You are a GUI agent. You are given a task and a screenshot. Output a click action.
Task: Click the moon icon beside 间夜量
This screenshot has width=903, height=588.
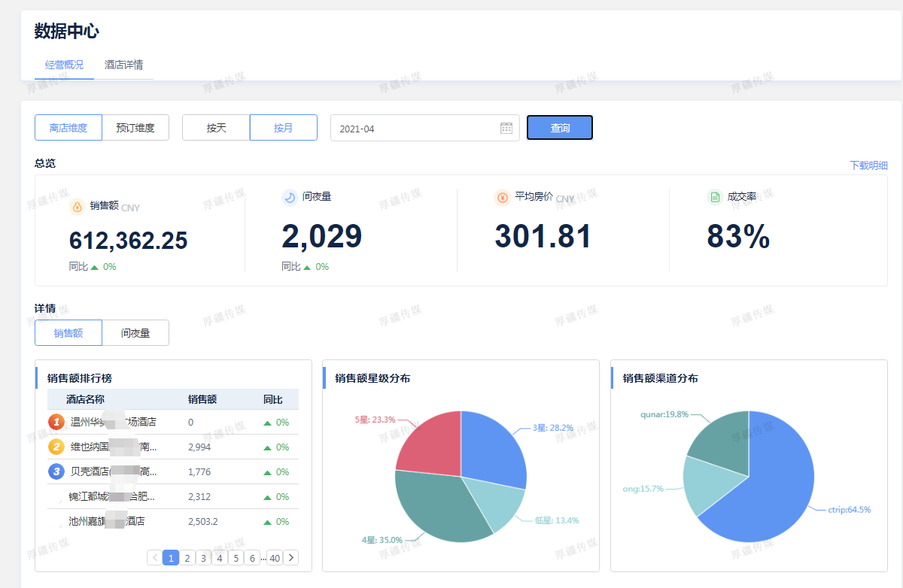pyautogui.click(x=288, y=197)
